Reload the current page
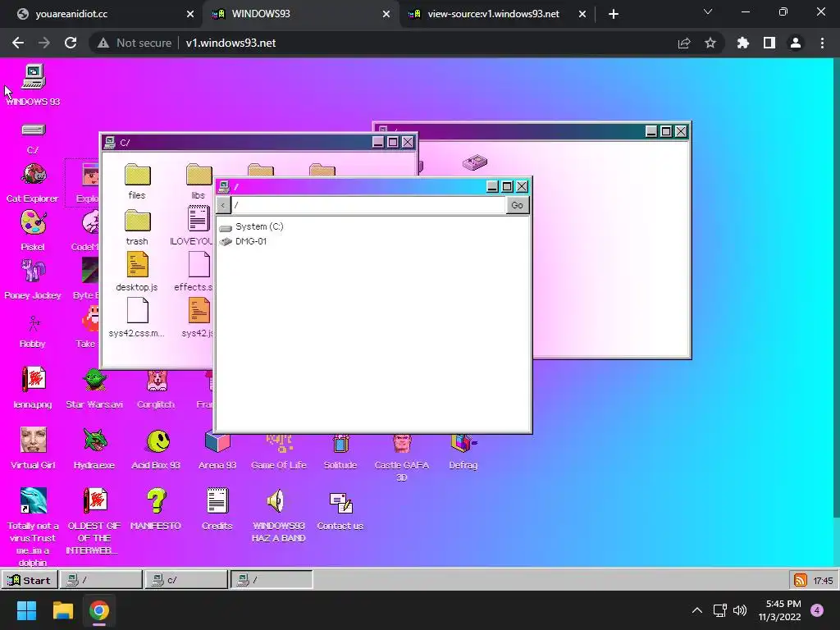Viewport: 840px width, 630px height. 71,43
